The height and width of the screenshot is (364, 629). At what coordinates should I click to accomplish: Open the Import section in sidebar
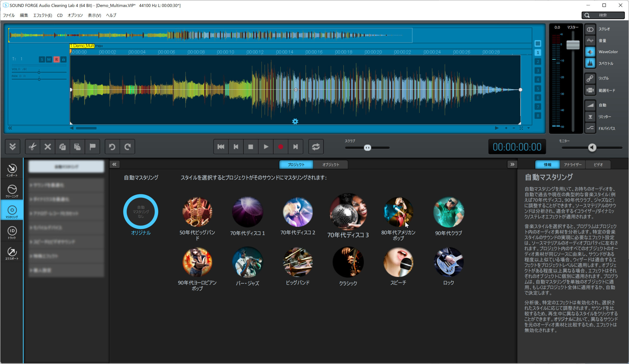coord(12,170)
